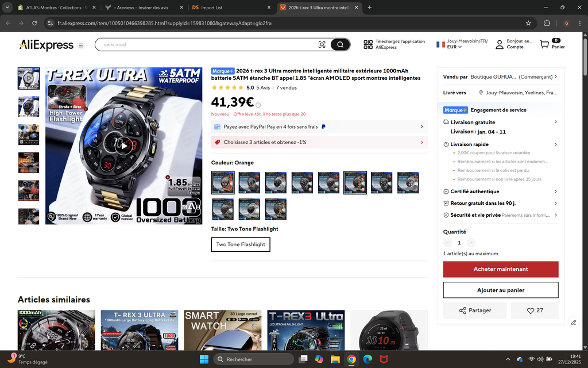Open Task View from taskbar
The image size is (588, 368).
tap(303, 359)
